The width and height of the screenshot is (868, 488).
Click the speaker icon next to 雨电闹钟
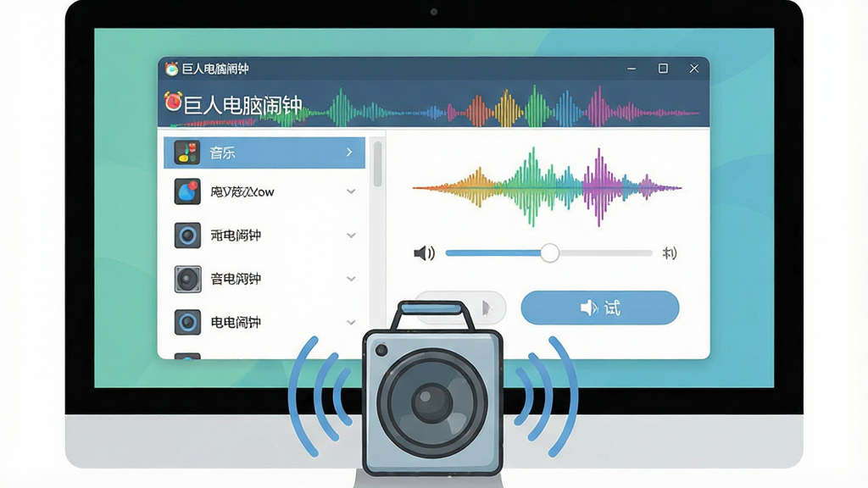[x=187, y=236]
